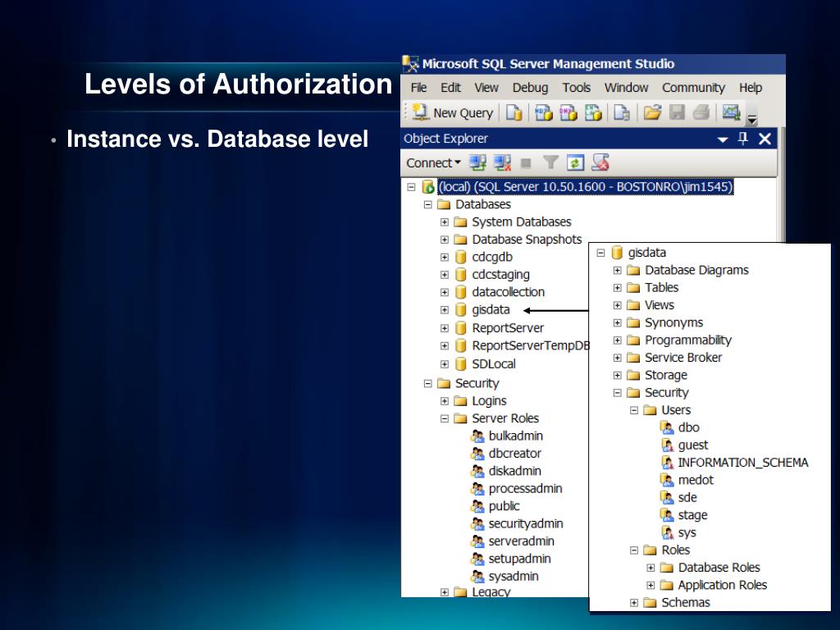Select the bulkadmin server role
This screenshot has height=630, width=840.
point(515,436)
